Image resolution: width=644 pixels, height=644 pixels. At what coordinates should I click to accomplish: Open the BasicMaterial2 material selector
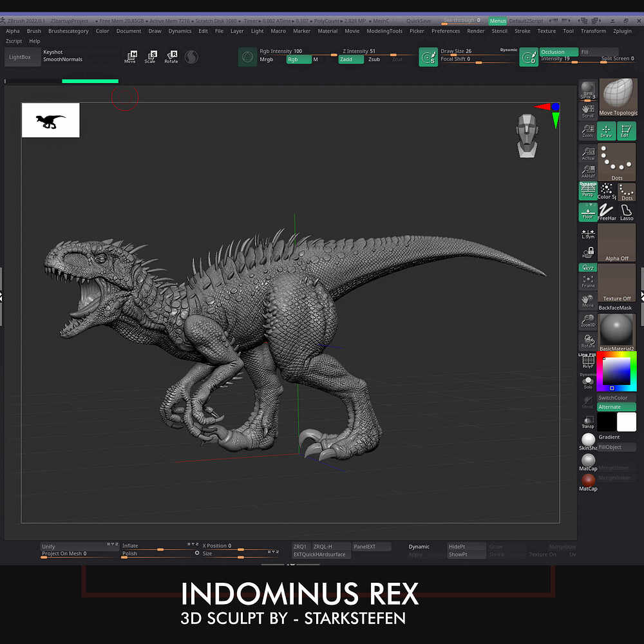(x=616, y=333)
